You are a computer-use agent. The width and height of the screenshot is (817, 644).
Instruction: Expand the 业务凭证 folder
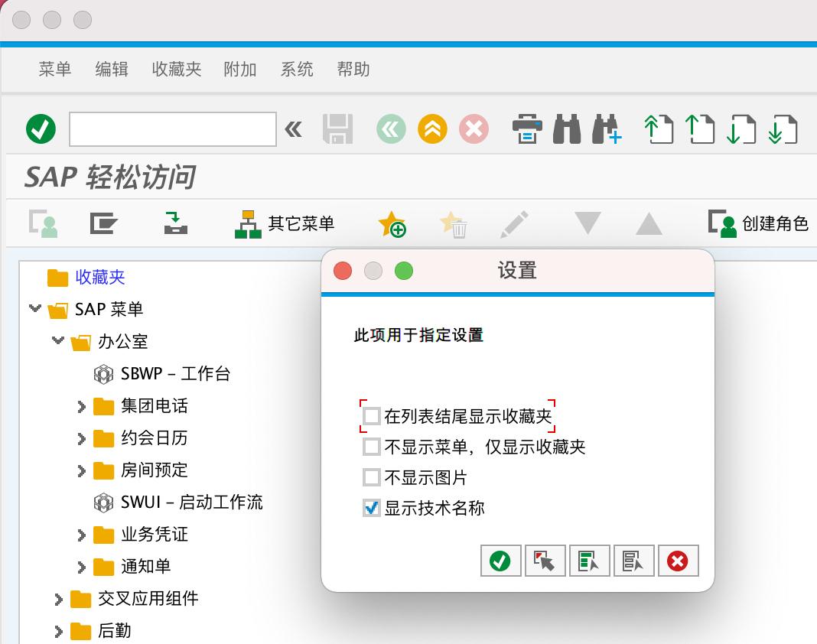pyautogui.click(x=81, y=535)
